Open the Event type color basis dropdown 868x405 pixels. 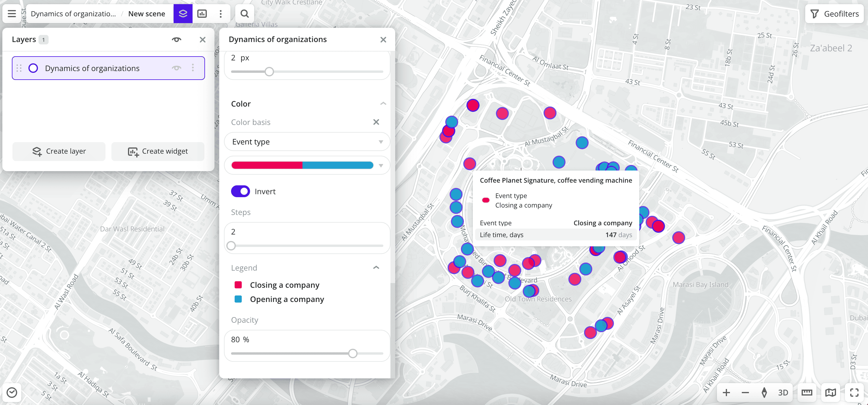tap(307, 142)
